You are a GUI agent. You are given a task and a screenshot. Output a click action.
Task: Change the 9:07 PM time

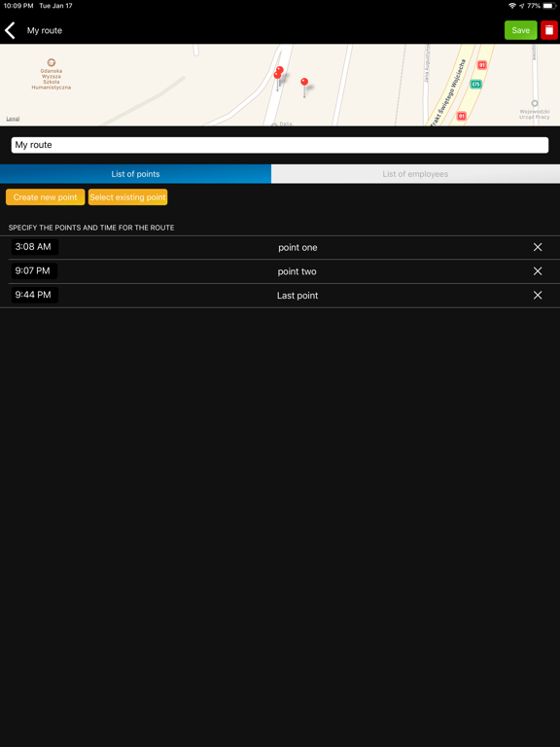34,271
